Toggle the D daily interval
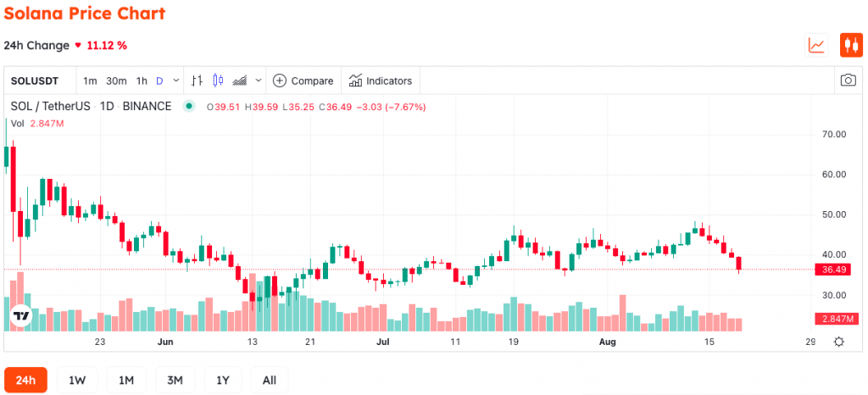Image resolution: width=868 pixels, height=395 pixels. pos(159,81)
